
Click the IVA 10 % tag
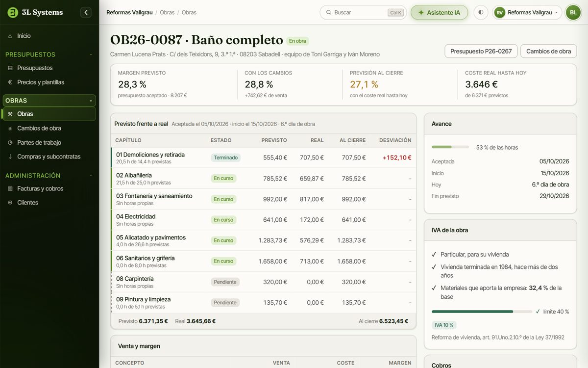(x=444, y=325)
